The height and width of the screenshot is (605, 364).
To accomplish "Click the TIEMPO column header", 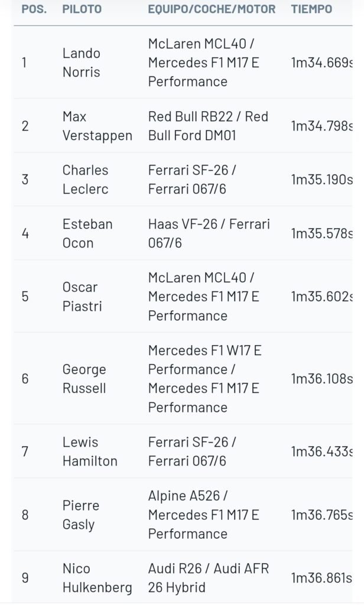I will 311,9.
